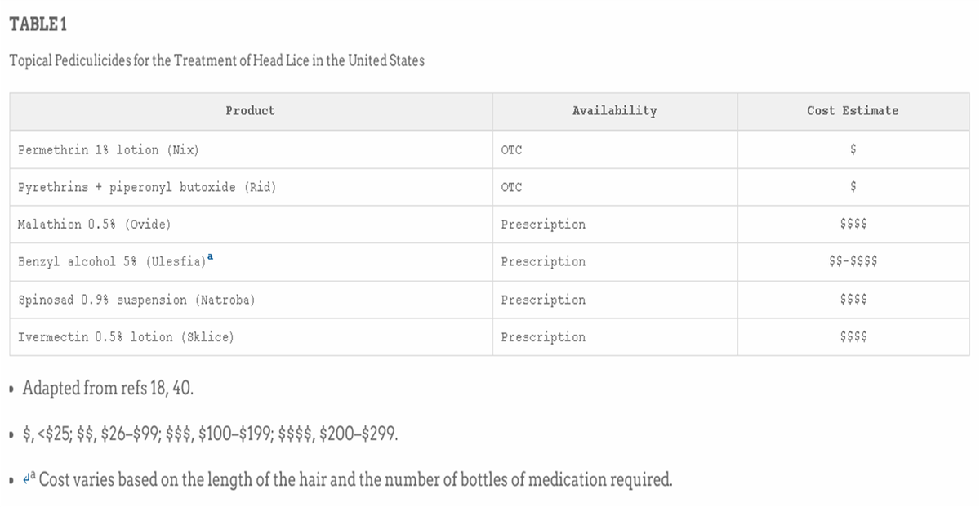Click the 'Adapted from refs 18, 40' note
The image size is (980, 507).
(108, 388)
